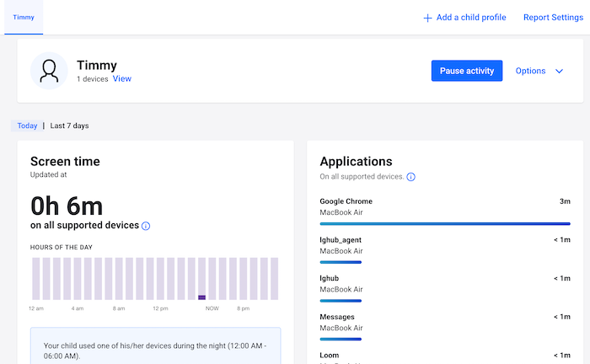Click the '1 devices' text under Timmy
Screen dimensions: 590x364
tap(92, 79)
